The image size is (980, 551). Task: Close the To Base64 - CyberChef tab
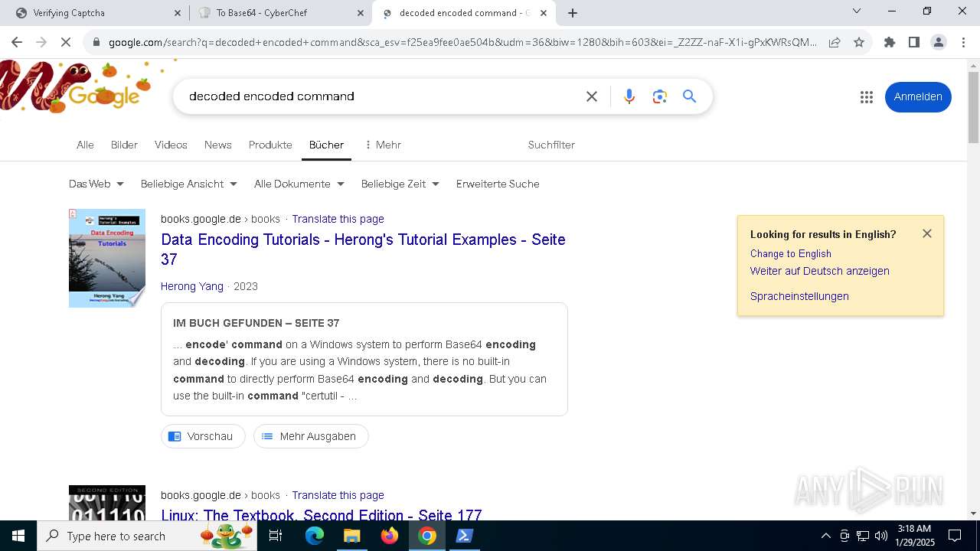click(360, 13)
